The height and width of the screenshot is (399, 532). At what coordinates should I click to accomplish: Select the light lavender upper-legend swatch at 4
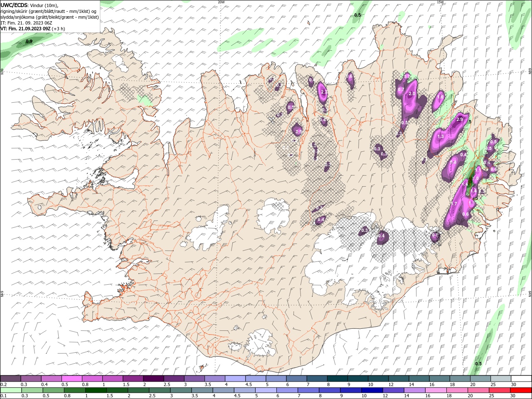point(234,379)
